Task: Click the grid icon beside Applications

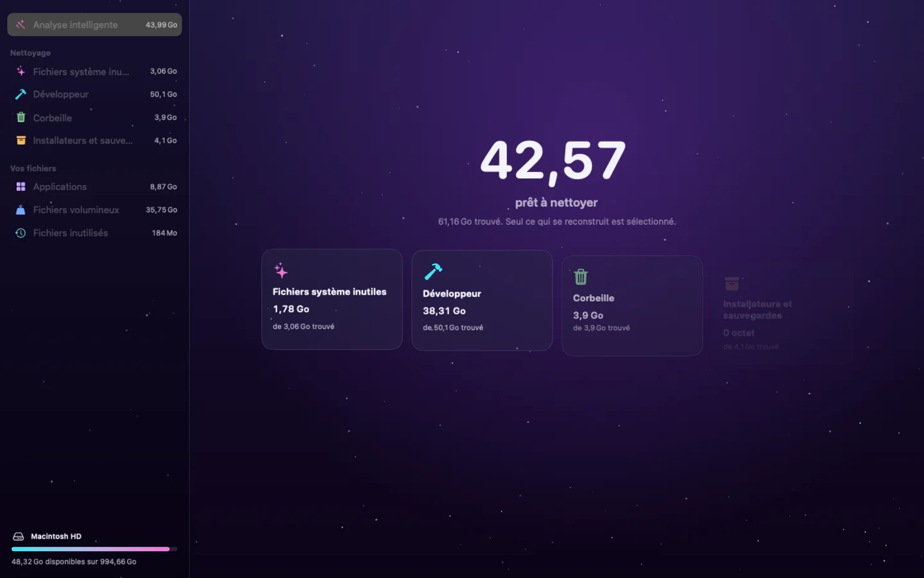Action: click(21, 186)
